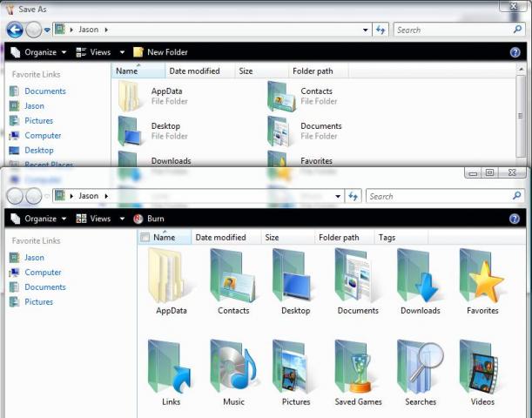Open Views menu in Explorer window
Image resolution: width=532 pixels, height=418 pixels.
coord(93,219)
